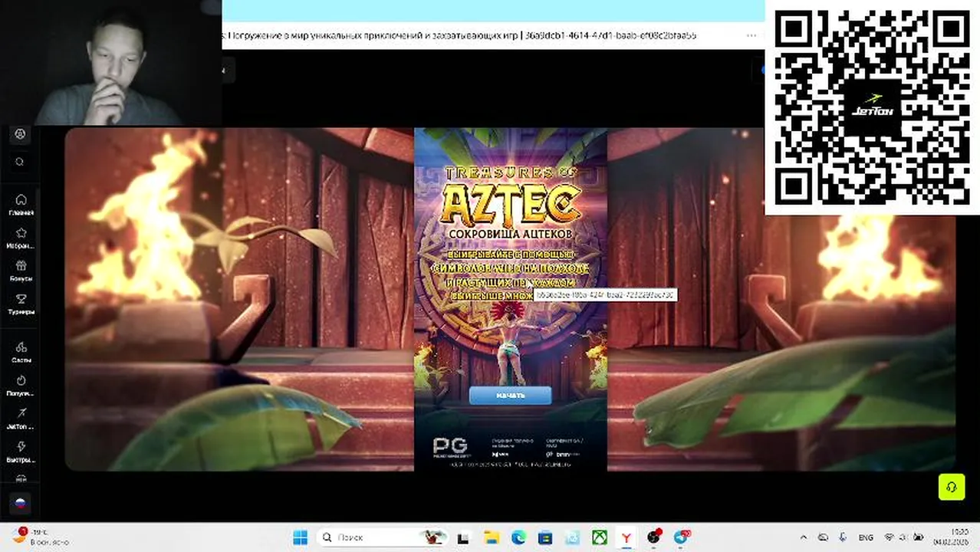Open the JetTon sidebar item
The height and width of the screenshot is (552, 980).
(x=21, y=418)
